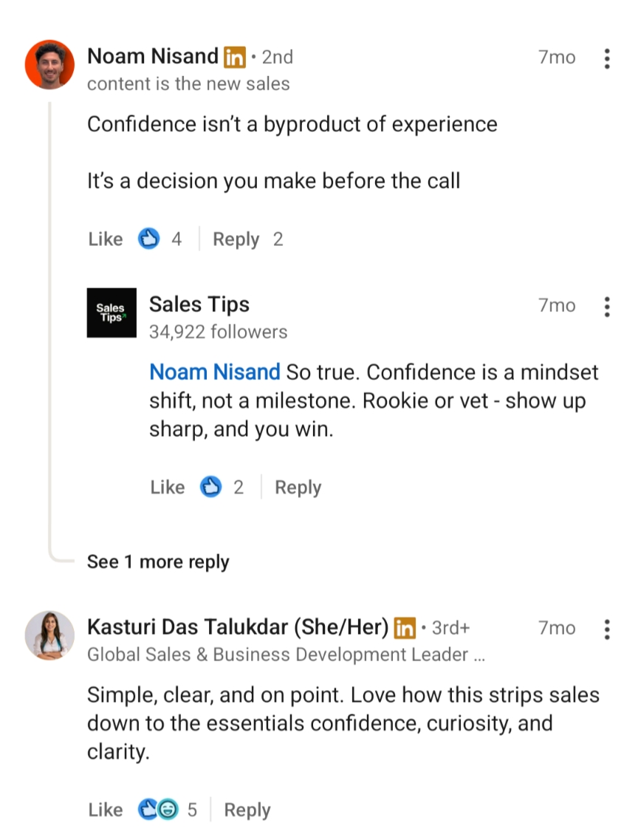
Task: Open the Sales Tips page name
Action: pos(199,304)
